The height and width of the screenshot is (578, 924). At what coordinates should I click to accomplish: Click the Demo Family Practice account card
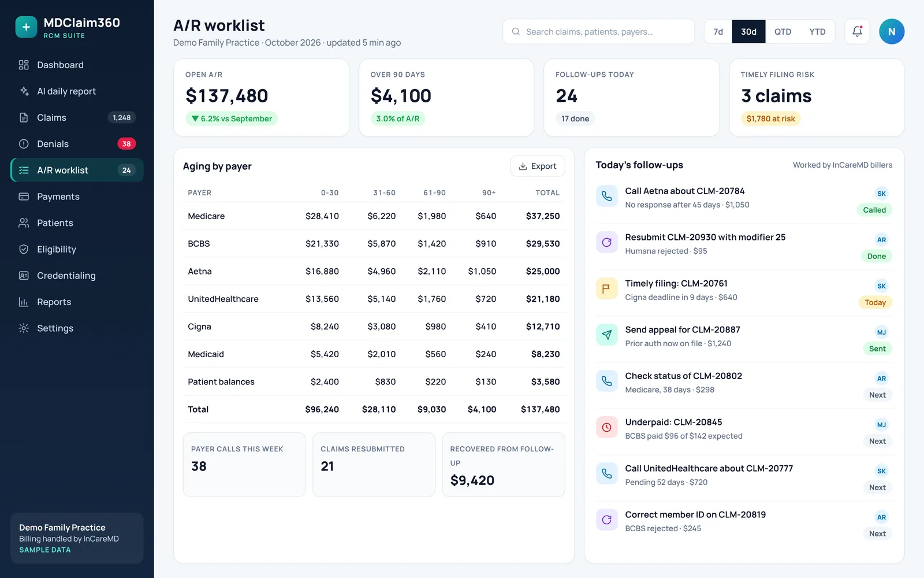click(x=77, y=538)
